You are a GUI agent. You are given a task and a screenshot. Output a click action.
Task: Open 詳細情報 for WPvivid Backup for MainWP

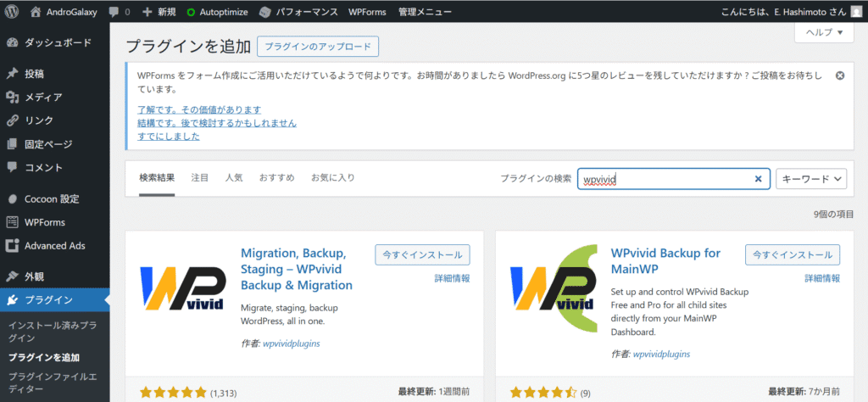tap(822, 278)
